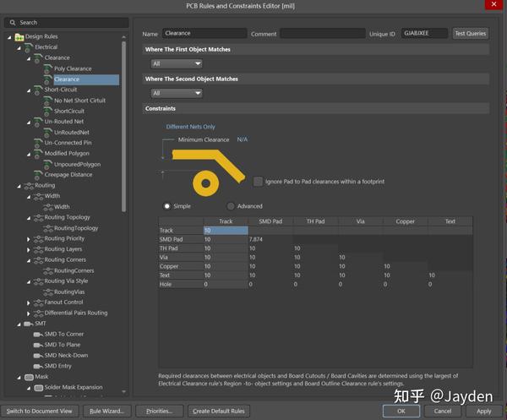
Task: Click the SMD Pad to SMD Pad 7.874 cell
Action: coord(270,239)
